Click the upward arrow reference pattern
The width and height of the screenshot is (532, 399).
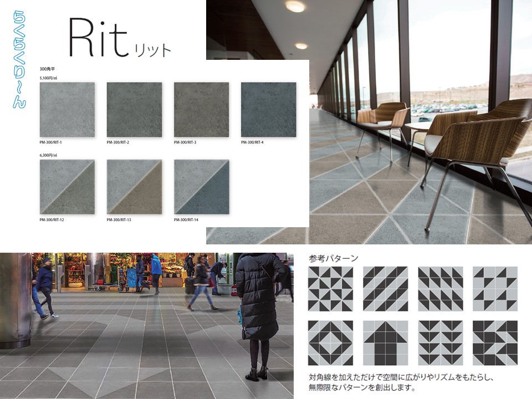pos(385,342)
